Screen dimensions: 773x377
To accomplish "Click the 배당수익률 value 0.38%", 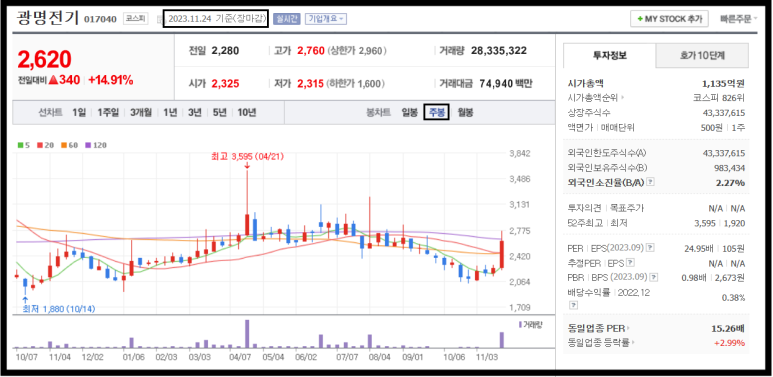I will (735, 298).
